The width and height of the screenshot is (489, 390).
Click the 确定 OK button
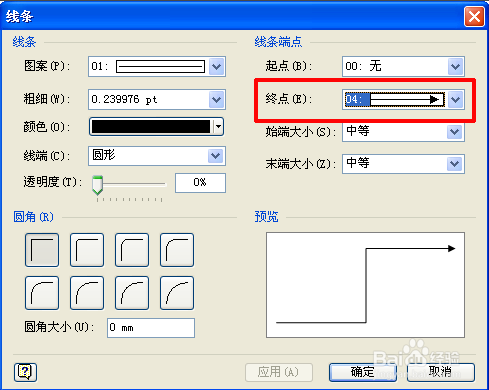tap(363, 372)
